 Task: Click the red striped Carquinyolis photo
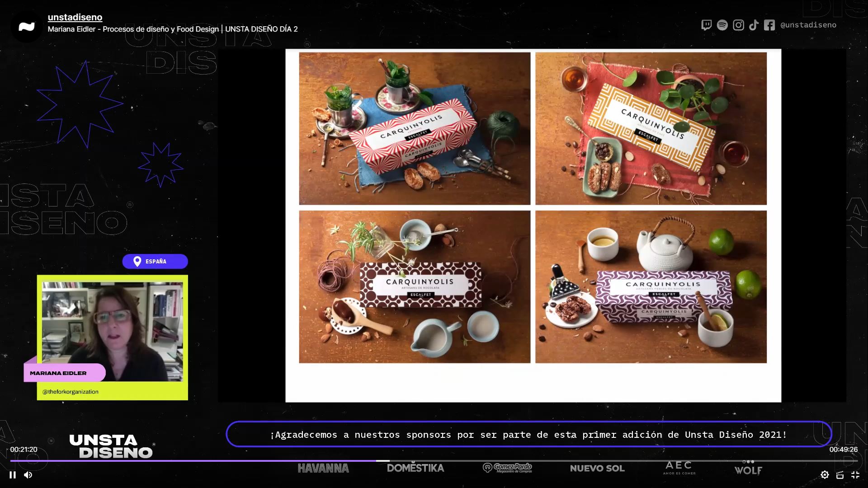tap(415, 128)
